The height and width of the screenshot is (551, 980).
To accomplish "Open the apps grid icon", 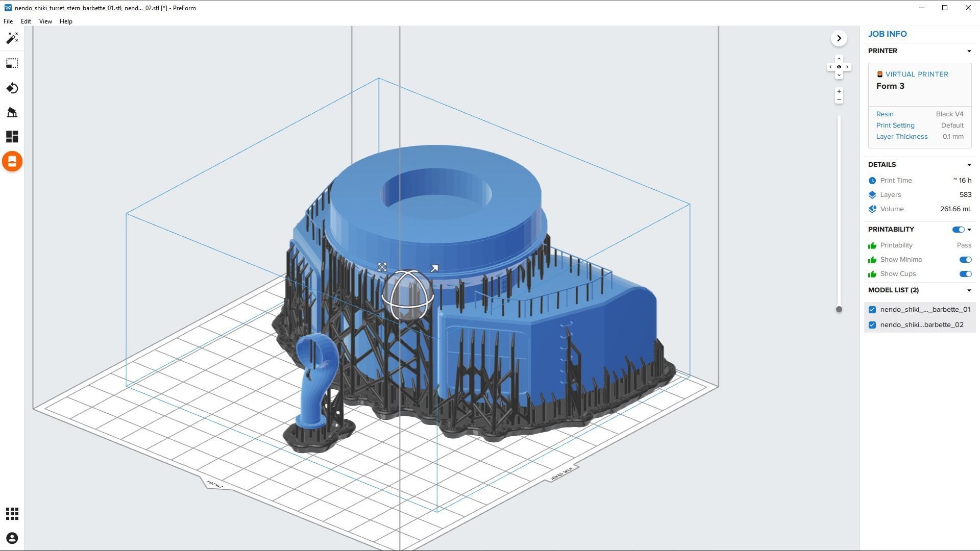I will 12,513.
